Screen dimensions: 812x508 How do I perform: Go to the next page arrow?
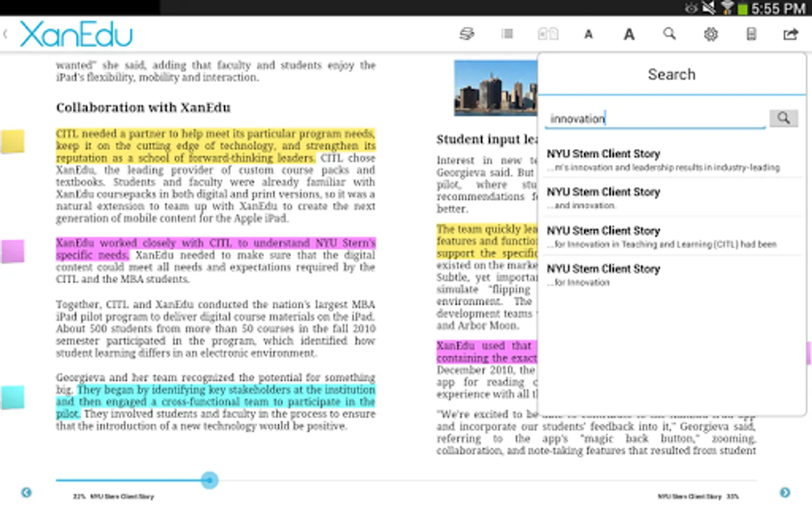[785, 493]
